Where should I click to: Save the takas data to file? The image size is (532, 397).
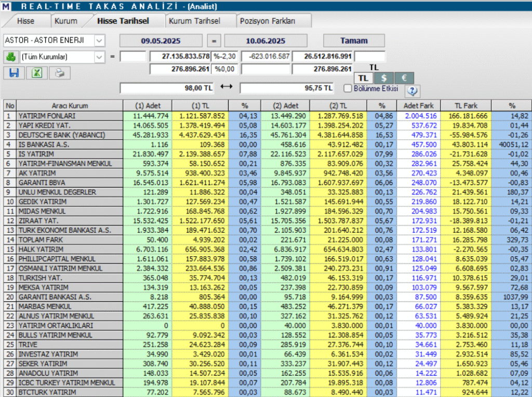(14, 73)
